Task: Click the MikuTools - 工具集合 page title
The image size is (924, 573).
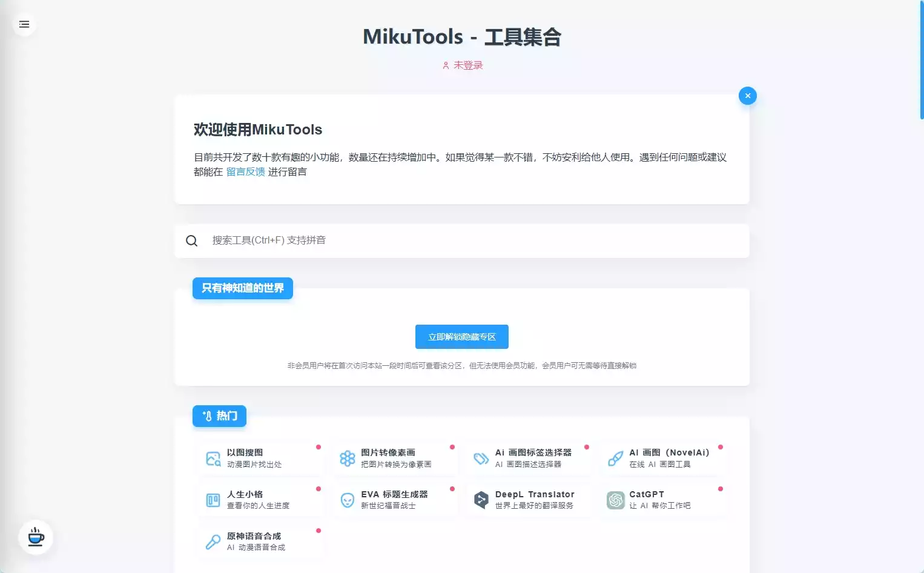Action: click(462, 37)
